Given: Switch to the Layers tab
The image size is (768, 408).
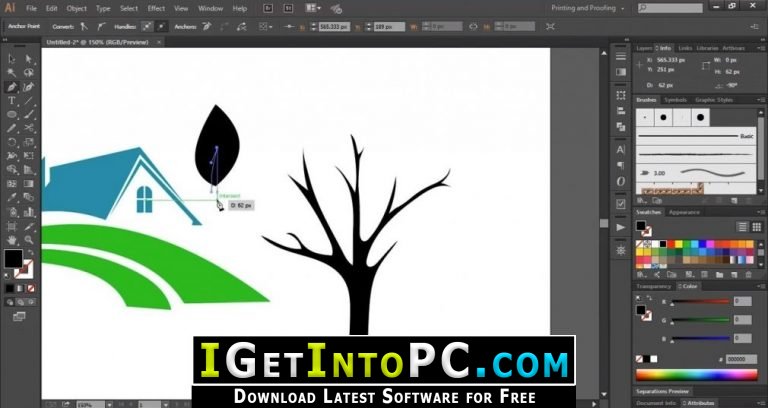Looking at the screenshot, I should tap(644, 48).
